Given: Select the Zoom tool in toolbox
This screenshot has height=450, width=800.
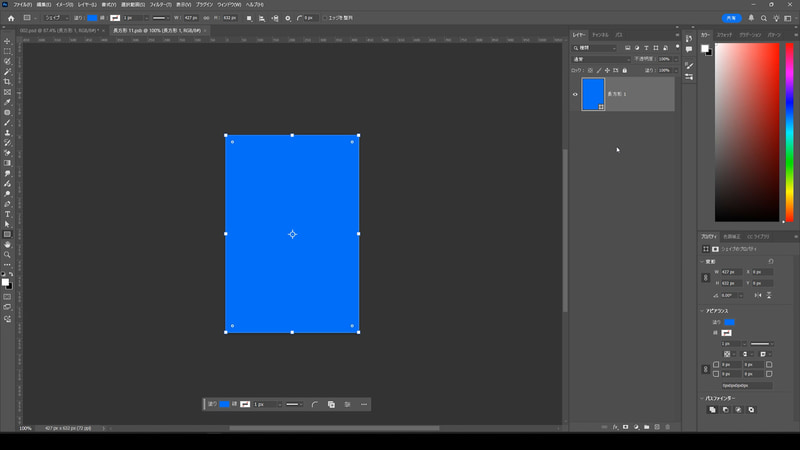Looking at the screenshot, I should 7,255.
